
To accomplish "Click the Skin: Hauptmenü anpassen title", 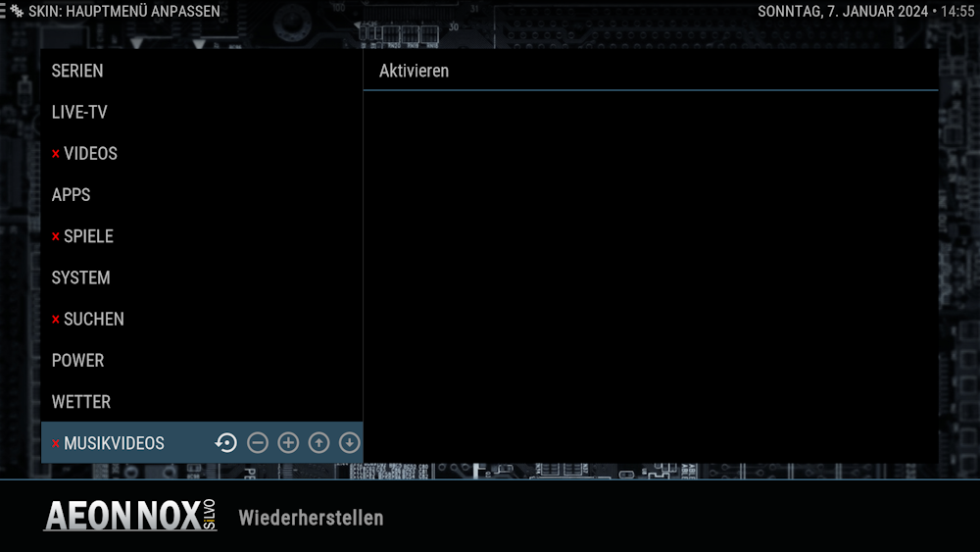I will (124, 11).
